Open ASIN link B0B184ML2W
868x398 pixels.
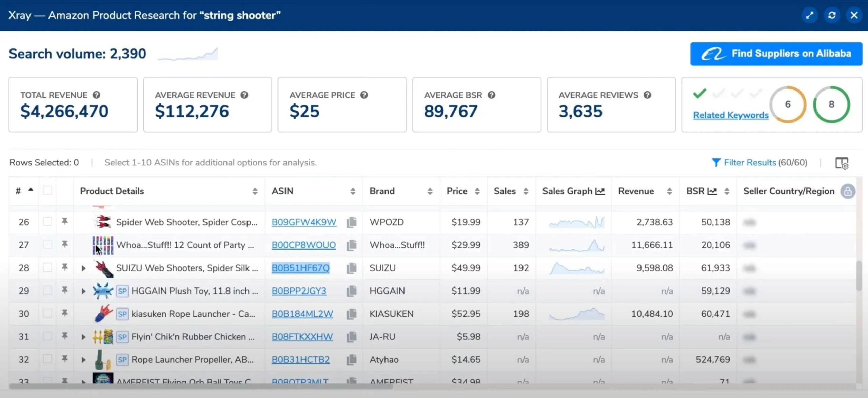(302, 314)
